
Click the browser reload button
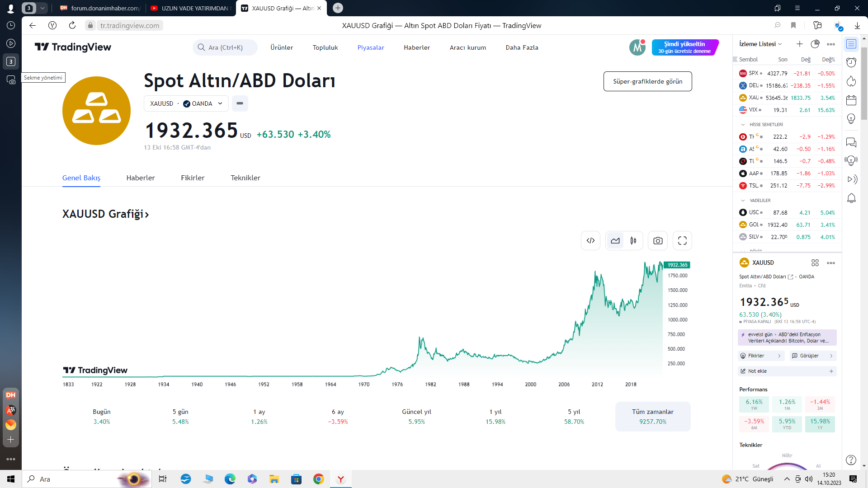72,25
